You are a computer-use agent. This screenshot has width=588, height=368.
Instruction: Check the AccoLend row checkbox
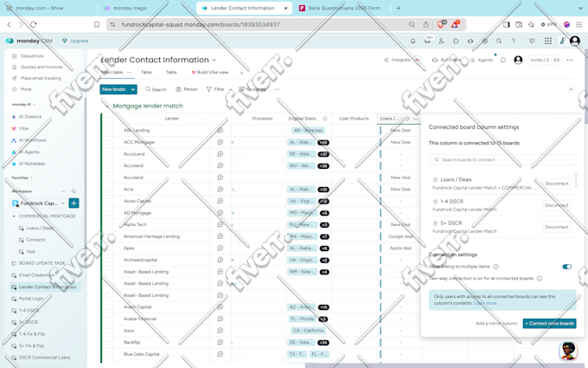pyautogui.click(x=107, y=154)
